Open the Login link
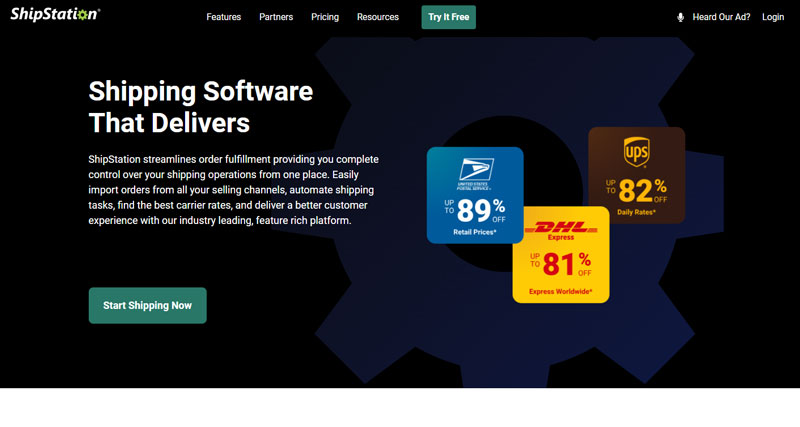 click(x=773, y=17)
